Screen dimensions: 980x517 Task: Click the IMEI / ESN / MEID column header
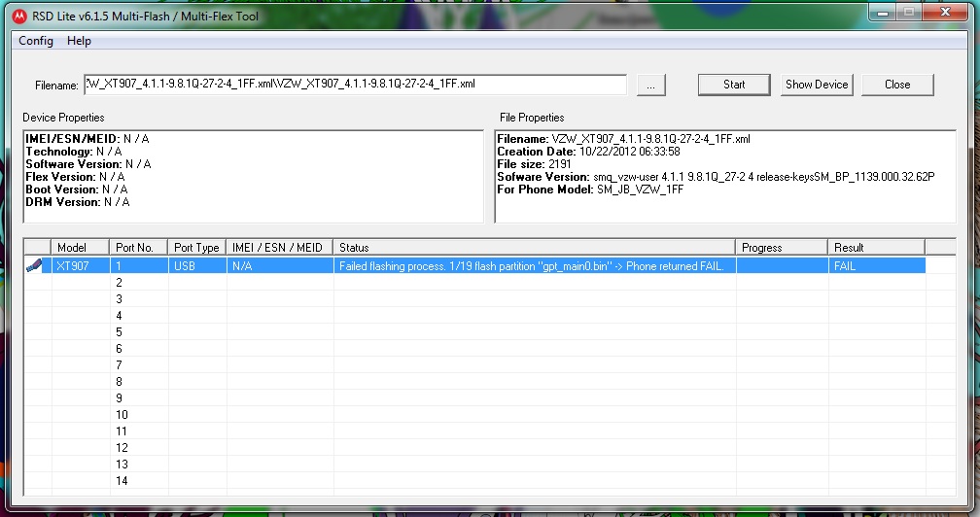point(279,247)
